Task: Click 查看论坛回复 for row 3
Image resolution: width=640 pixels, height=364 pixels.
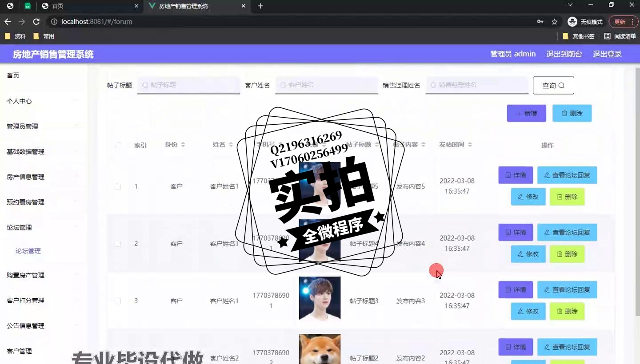Action: (x=567, y=289)
